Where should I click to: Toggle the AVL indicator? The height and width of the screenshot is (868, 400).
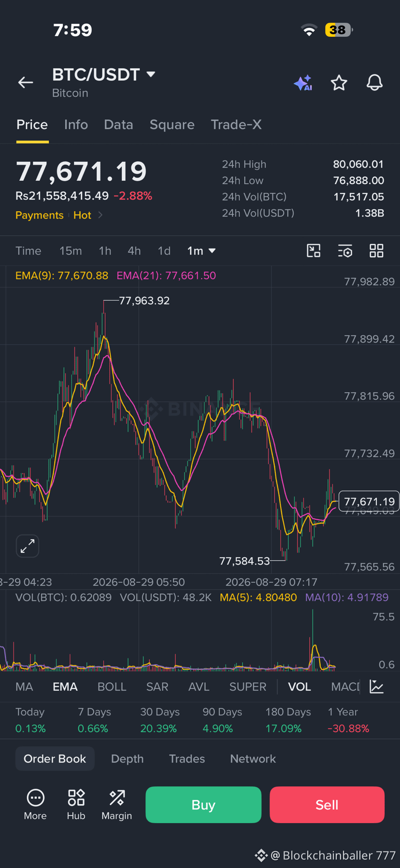coord(199,687)
